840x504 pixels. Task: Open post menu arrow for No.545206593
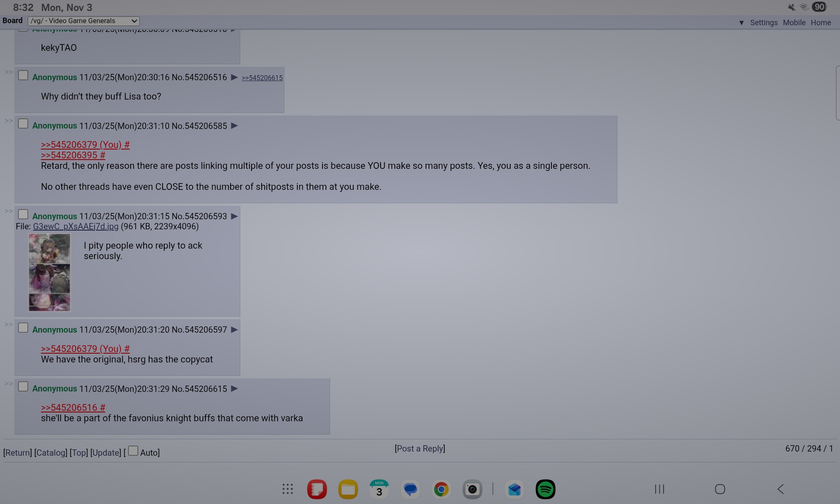pyautogui.click(x=234, y=216)
